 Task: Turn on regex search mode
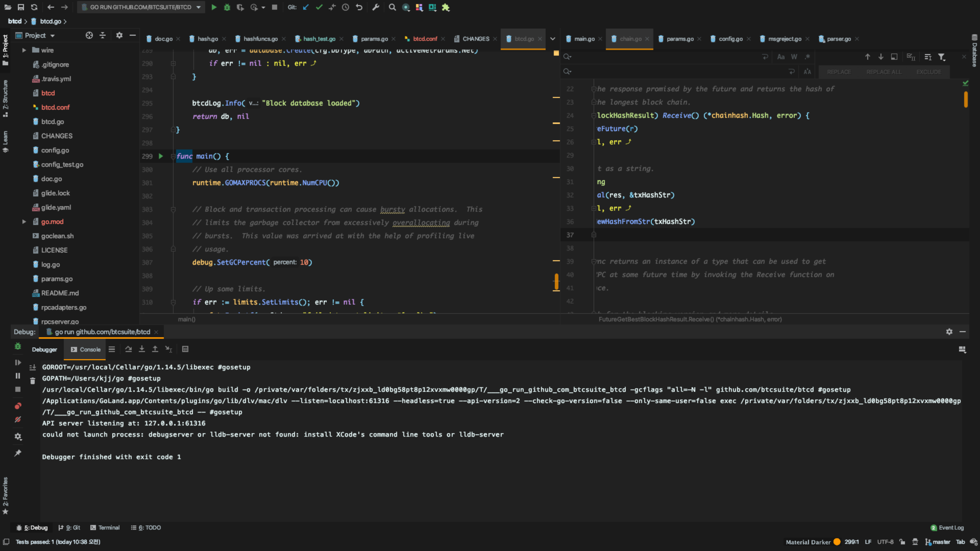808,56
